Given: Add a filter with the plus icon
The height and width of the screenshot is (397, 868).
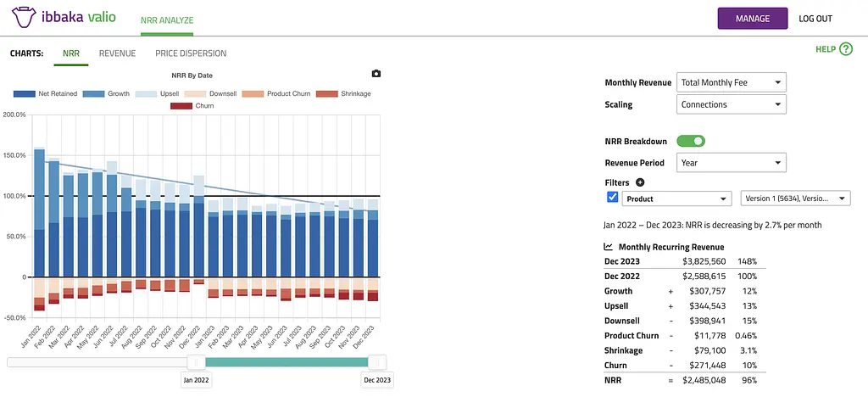Looking at the screenshot, I should pyautogui.click(x=640, y=182).
